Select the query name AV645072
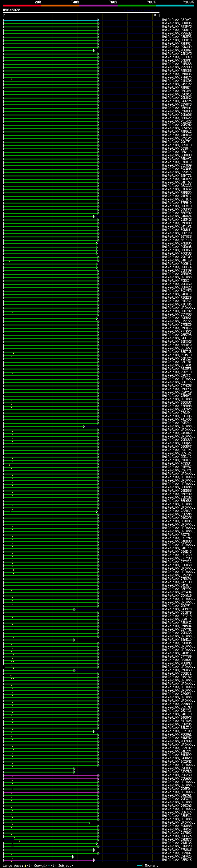Screen dimensions: 197x868 tap(12, 10)
